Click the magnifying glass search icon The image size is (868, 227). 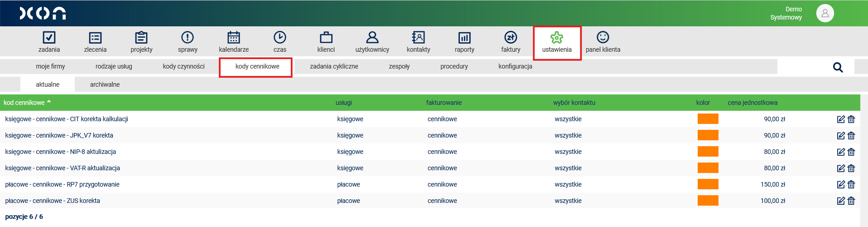838,67
